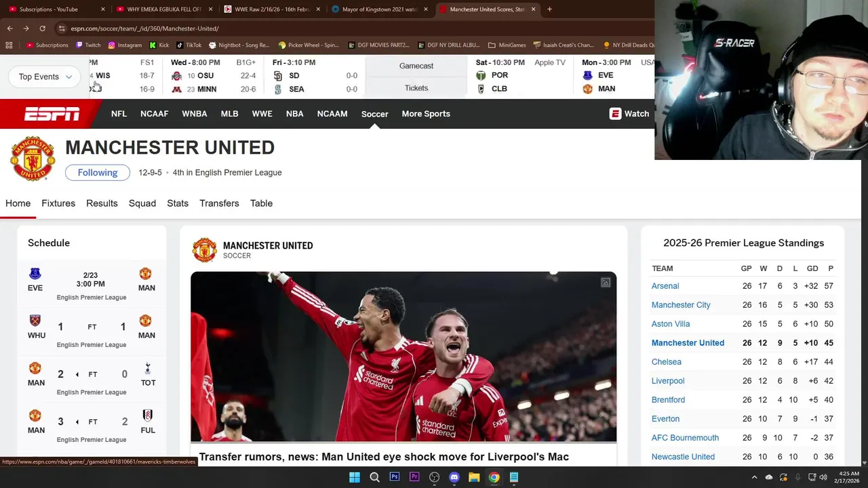Open Manchester City in standings
The height and width of the screenshot is (488, 868).
pyautogui.click(x=681, y=305)
